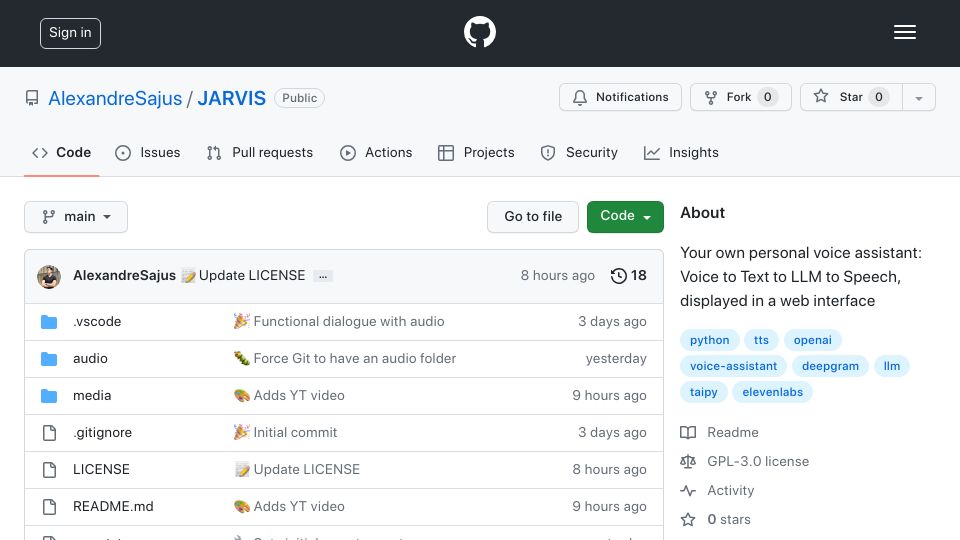Image resolution: width=960 pixels, height=540 pixels.
Task: Open the Readme link in About
Action: pyautogui.click(x=733, y=432)
